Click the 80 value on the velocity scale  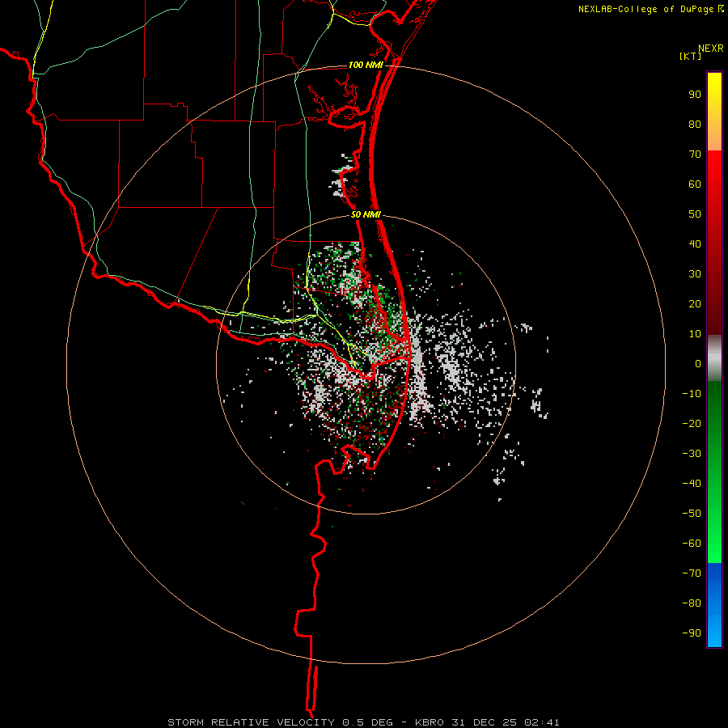coord(695,125)
